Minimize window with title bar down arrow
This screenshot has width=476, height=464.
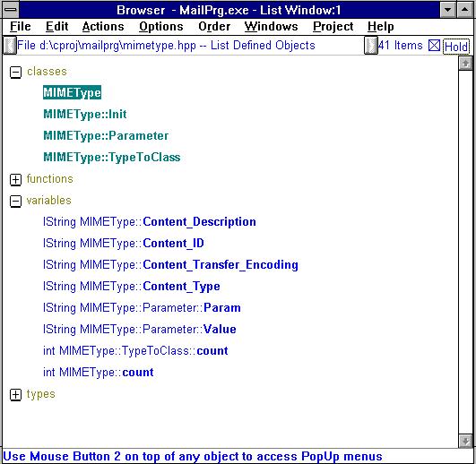click(448, 10)
